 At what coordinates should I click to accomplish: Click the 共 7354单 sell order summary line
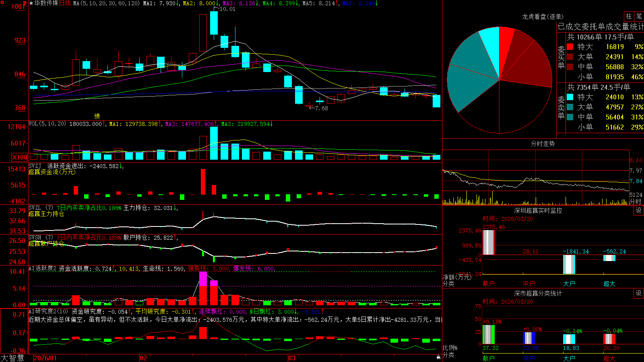[x=599, y=87]
